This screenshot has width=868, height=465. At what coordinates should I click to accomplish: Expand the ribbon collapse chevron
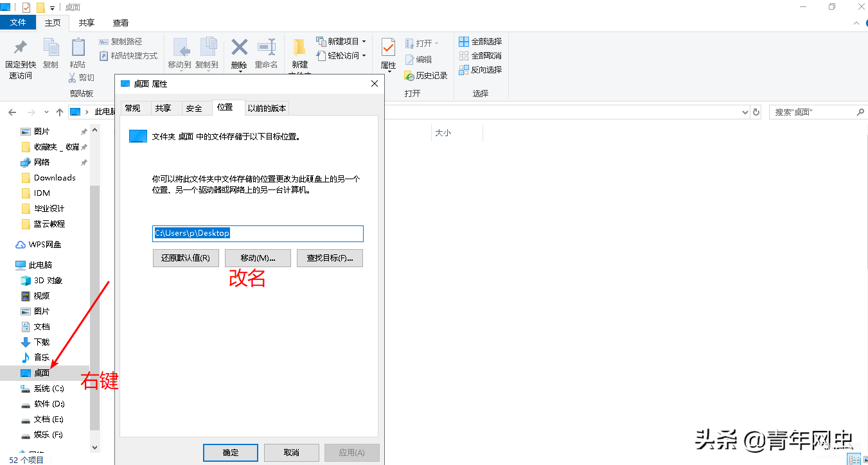click(856, 22)
